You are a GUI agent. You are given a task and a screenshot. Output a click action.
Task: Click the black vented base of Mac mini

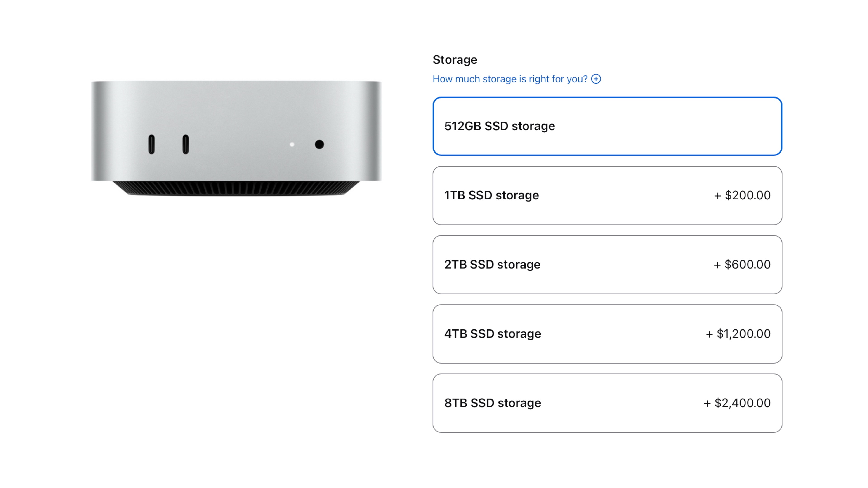tap(236, 188)
